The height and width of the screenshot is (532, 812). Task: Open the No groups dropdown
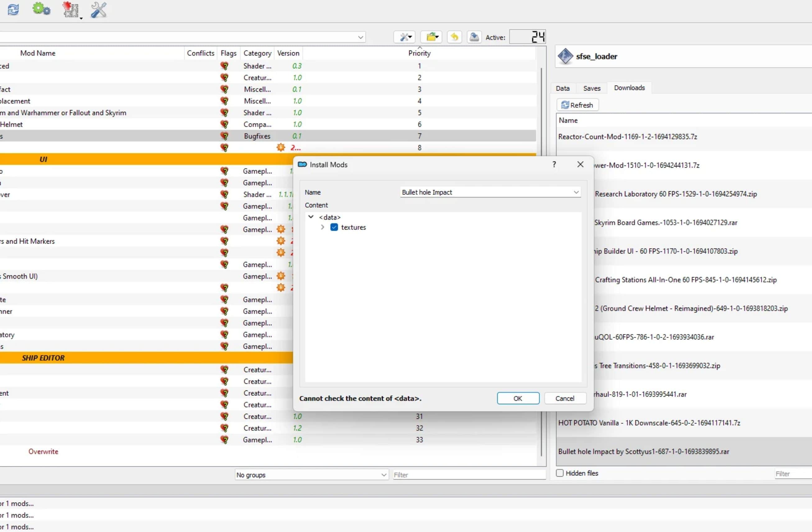point(311,475)
